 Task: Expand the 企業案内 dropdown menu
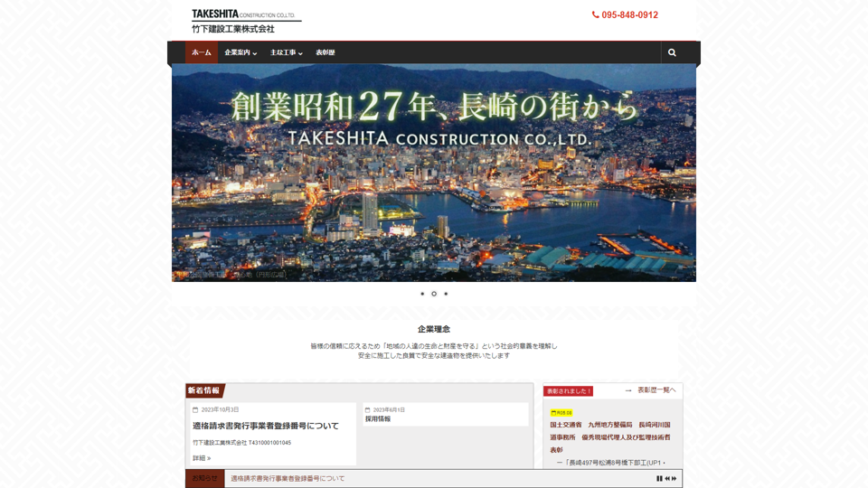[241, 52]
